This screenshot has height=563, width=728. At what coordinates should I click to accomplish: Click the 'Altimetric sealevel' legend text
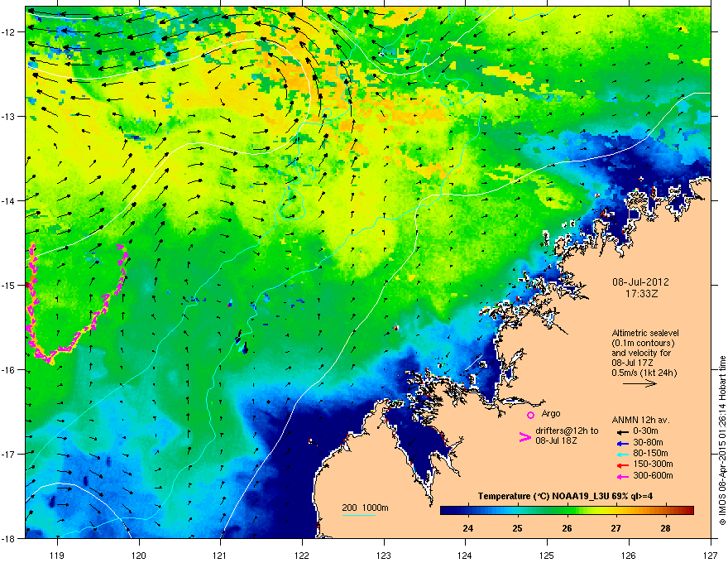[645, 333]
